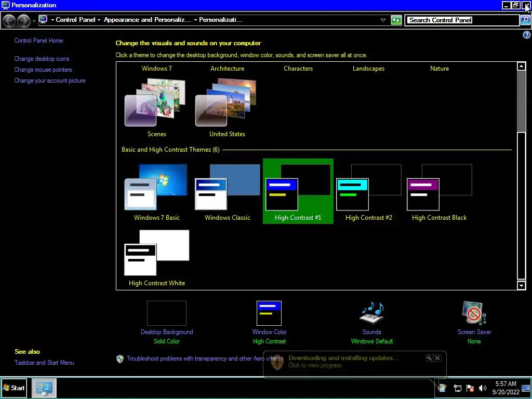Viewport: 532px width, 399px height.
Task: Open the Desktop Background settings icon
Action: click(x=167, y=313)
